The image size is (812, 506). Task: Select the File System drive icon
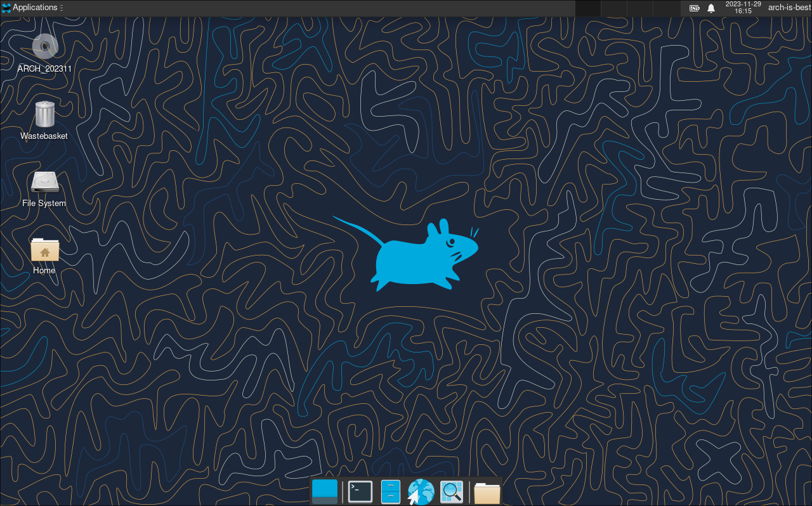tap(44, 183)
